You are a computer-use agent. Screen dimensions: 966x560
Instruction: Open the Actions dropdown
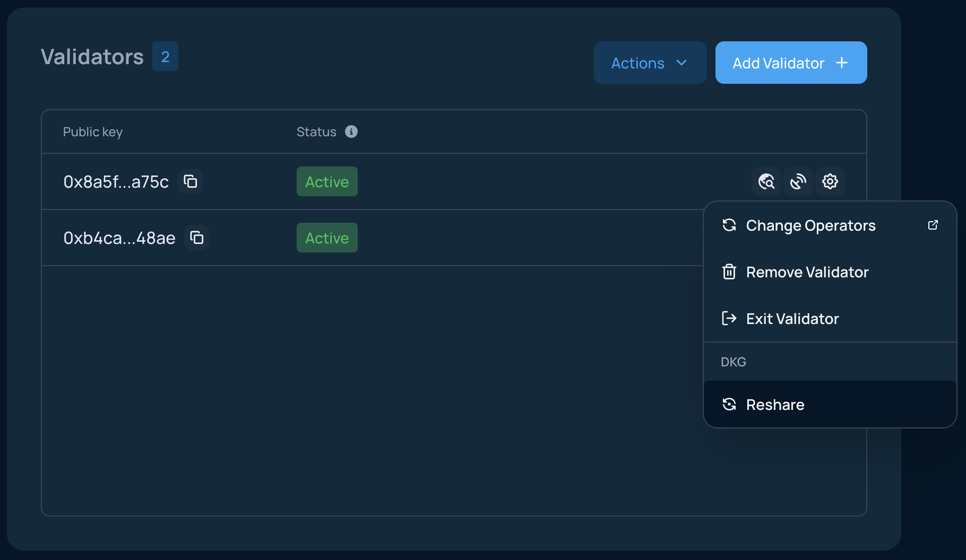pyautogui.click(x=650, y=63)
